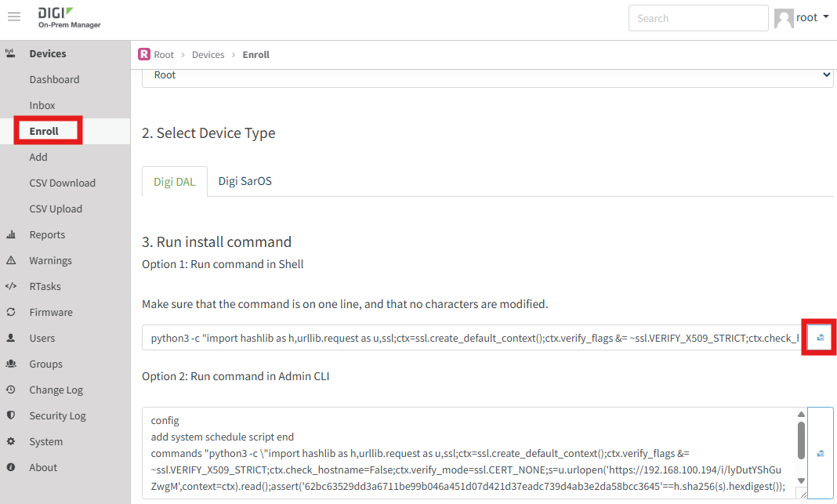Click the hamburger menu icon
The height and width of the screenshot is (504, 837).
pos(14,18)
